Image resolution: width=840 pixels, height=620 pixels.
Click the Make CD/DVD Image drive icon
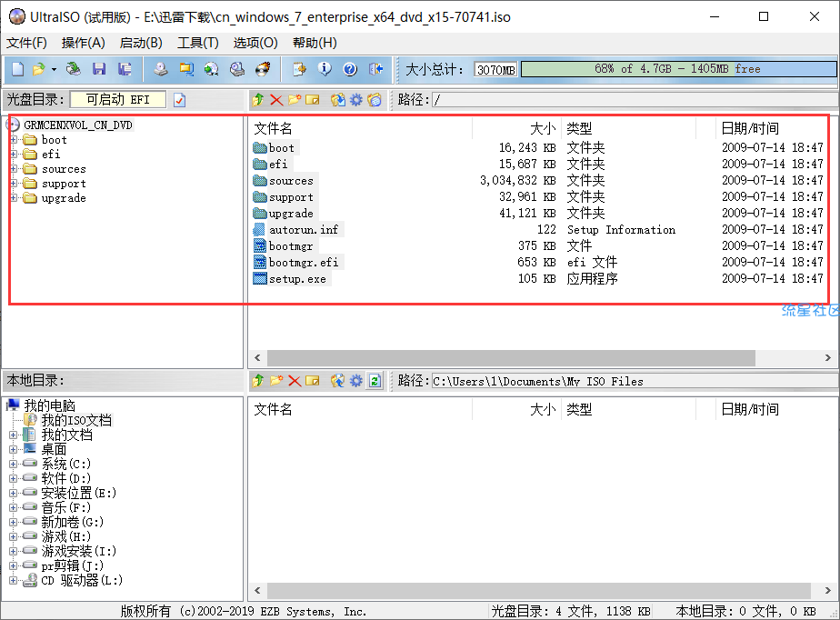click(x=160, y=69)
